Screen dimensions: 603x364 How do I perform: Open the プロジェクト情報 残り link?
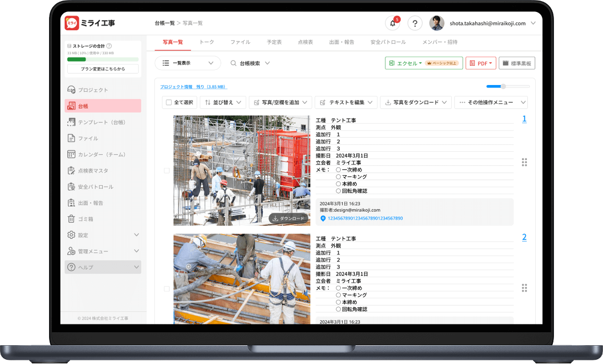tap(195, 87)
